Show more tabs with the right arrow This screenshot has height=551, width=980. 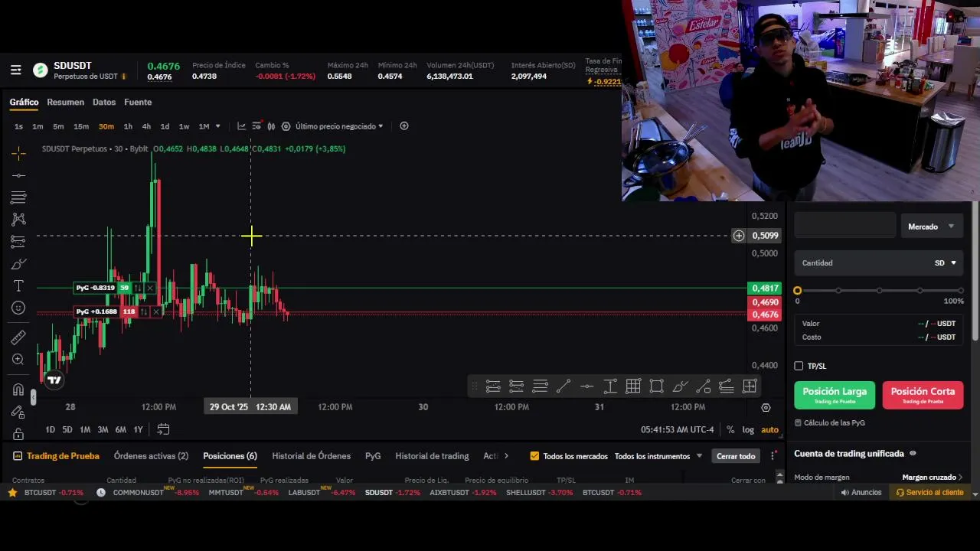point(506,456)
